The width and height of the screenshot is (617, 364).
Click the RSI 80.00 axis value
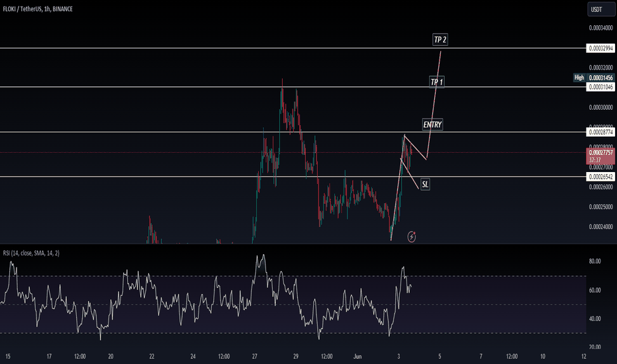pyautogui.click(x=594, y=261)
